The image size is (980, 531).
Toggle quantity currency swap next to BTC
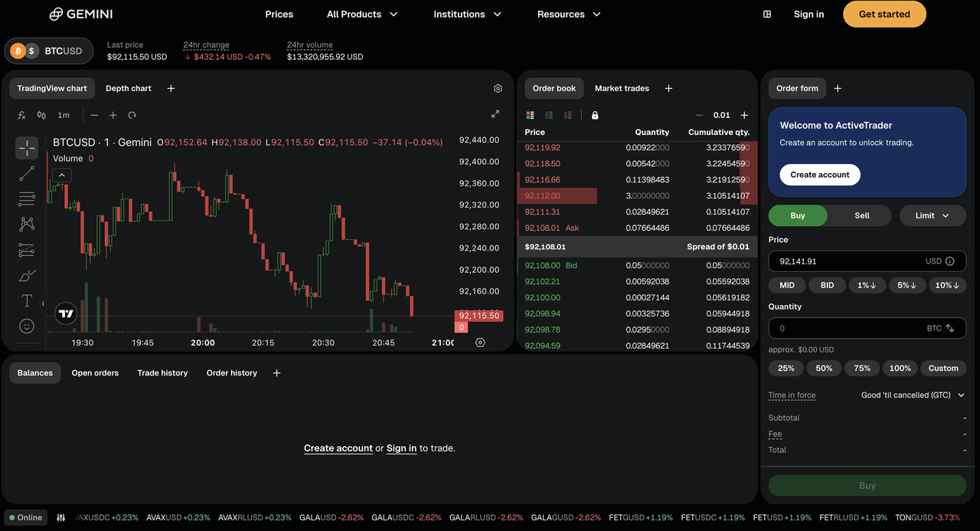950,328
